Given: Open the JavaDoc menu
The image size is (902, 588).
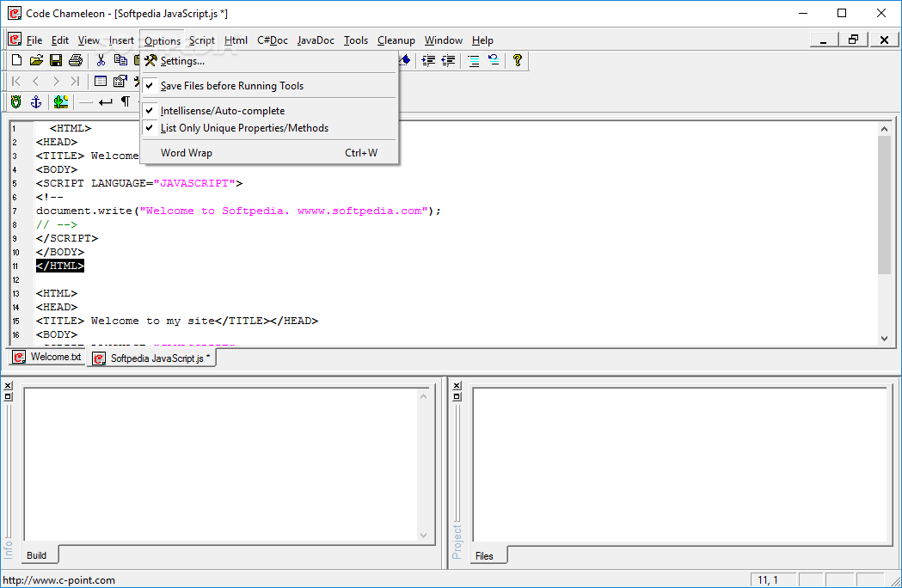Looking at the screenshot, I should click(x=316, y=40).
